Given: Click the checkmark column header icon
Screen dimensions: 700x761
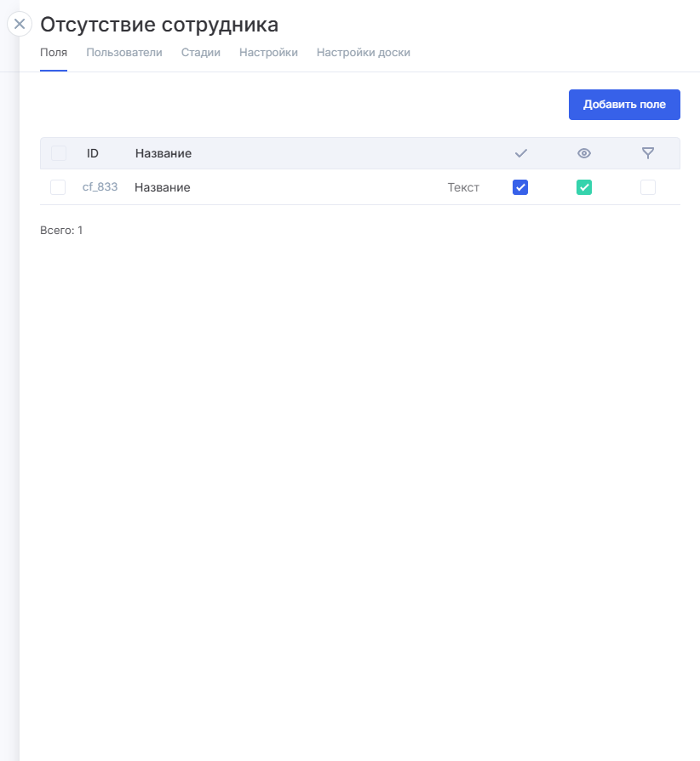Looking at the screenshot, I should click(x=521, y=153).
